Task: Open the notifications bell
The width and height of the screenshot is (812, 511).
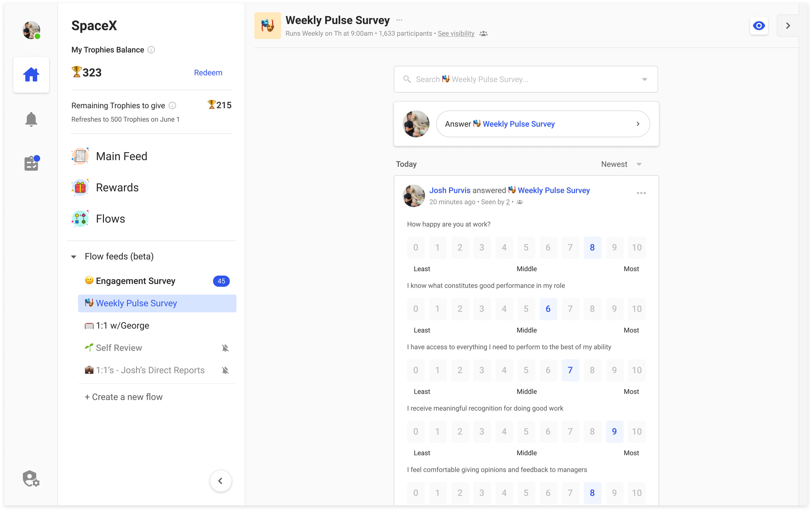Action: tap(31, 119)
